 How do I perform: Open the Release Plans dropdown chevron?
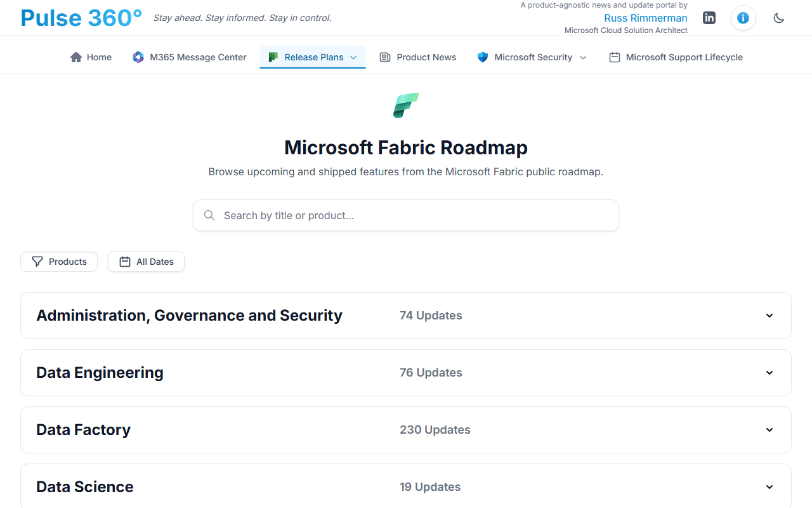tap(353, 57)
